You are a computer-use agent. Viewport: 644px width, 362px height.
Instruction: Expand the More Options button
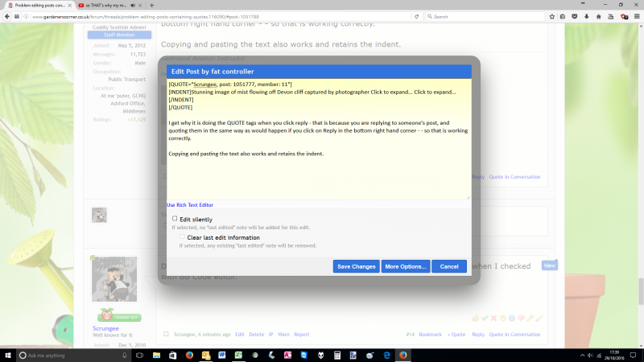pyautogui.click(x=405, y=266)
